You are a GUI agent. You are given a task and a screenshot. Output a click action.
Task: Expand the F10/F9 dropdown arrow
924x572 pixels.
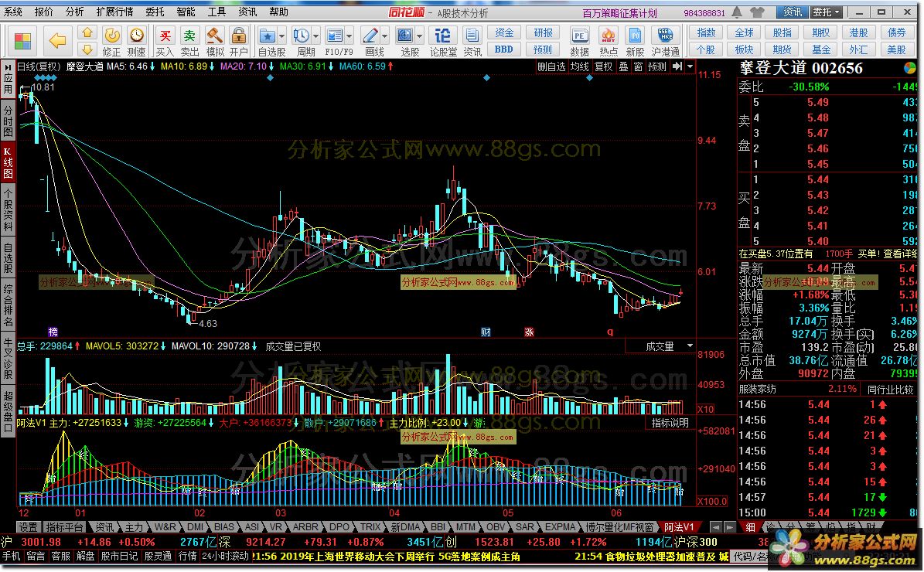tap(349, 36)
